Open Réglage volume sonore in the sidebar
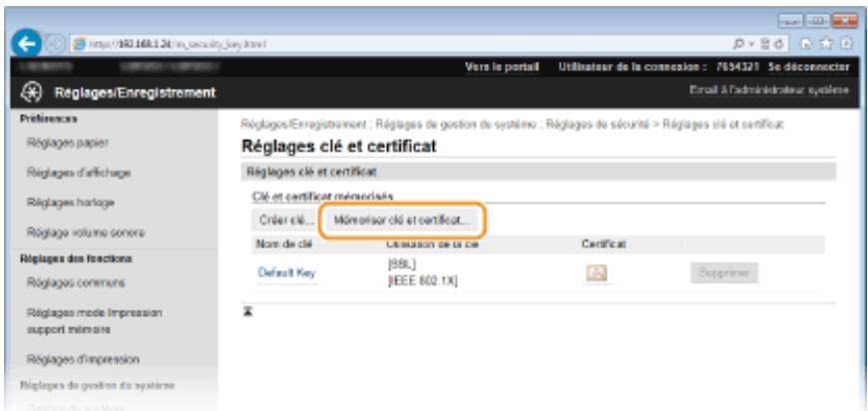Viewport: 868px width, 411px height. 86,232
